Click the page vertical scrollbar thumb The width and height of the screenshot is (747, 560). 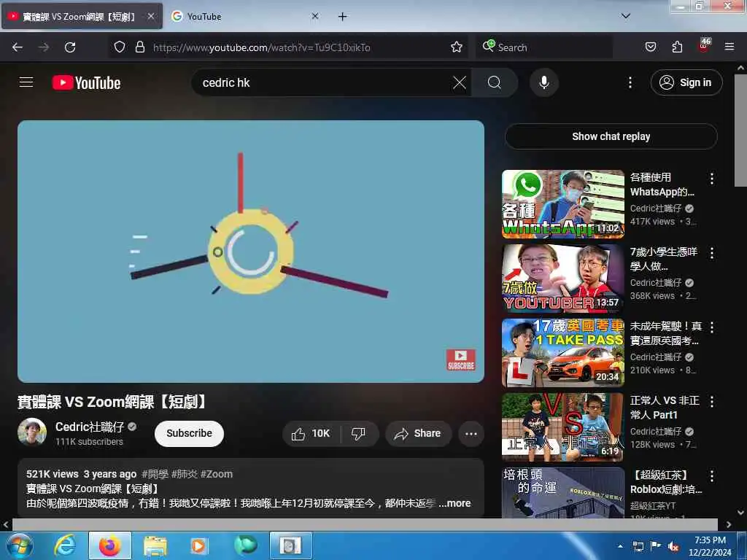740,130
